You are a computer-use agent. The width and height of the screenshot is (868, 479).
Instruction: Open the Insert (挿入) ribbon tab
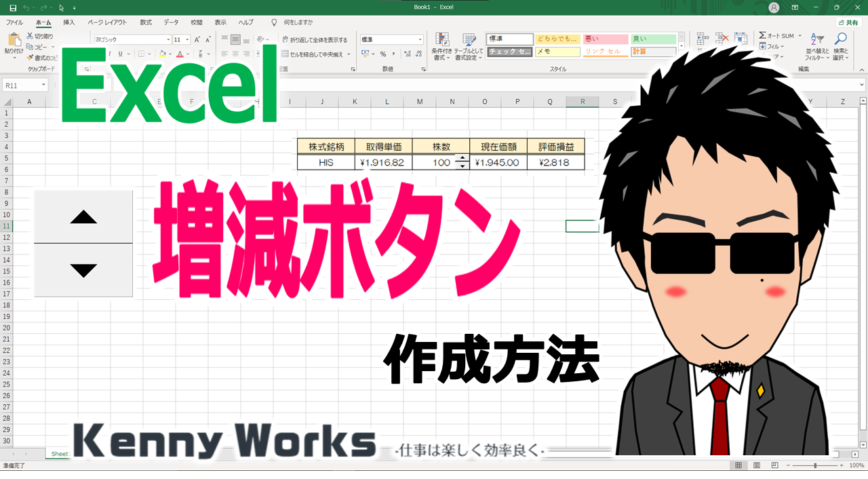(68, 22)
